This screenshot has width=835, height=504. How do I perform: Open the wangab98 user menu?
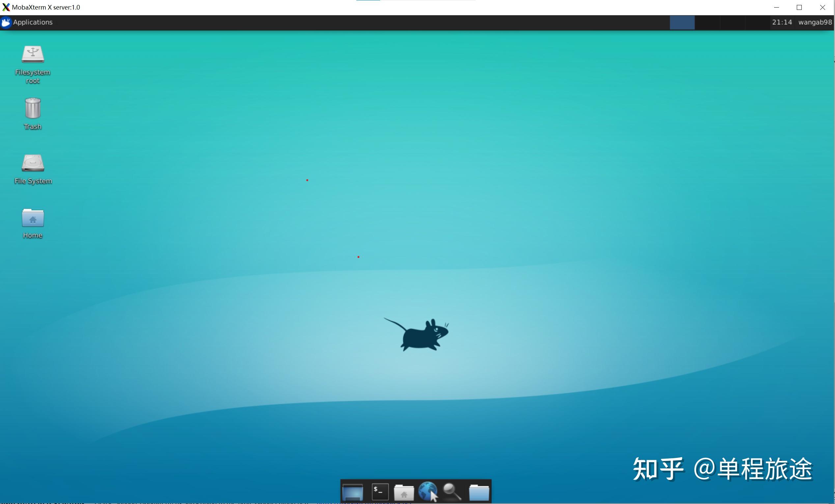click(815, 22)
